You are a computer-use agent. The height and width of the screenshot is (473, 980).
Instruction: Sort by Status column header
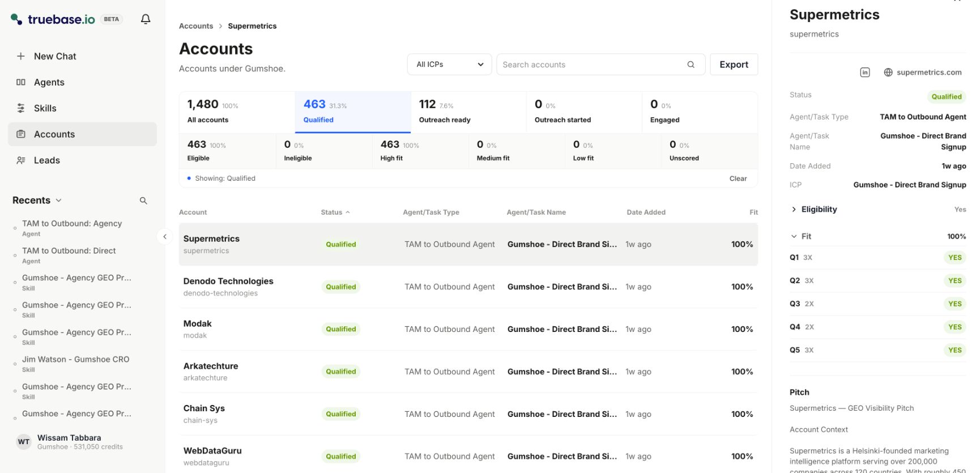335,212
